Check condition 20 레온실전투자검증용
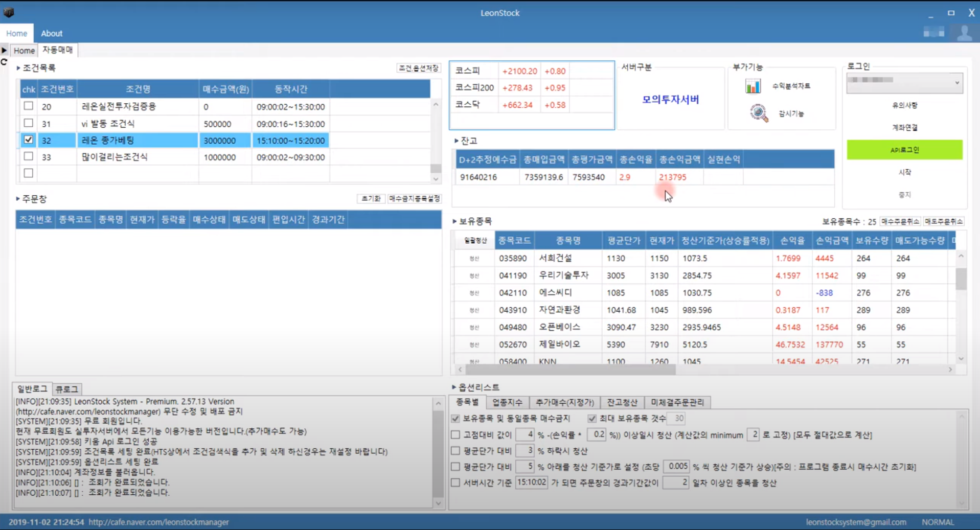This screenshot has height=530, width=980. pos(29,106)
